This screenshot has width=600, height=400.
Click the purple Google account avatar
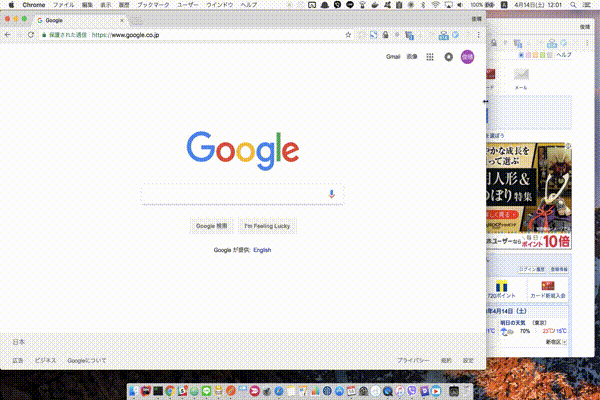(x=467, y=57)
